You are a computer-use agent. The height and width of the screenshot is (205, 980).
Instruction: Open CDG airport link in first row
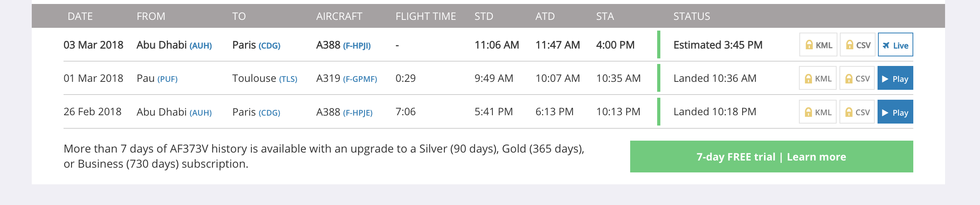click(x=269, y=46)
